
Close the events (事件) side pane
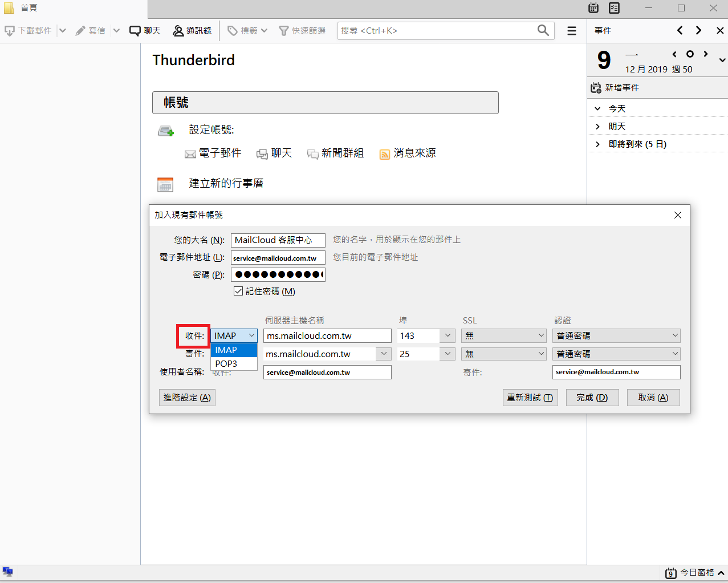click(x=720, y=30)
